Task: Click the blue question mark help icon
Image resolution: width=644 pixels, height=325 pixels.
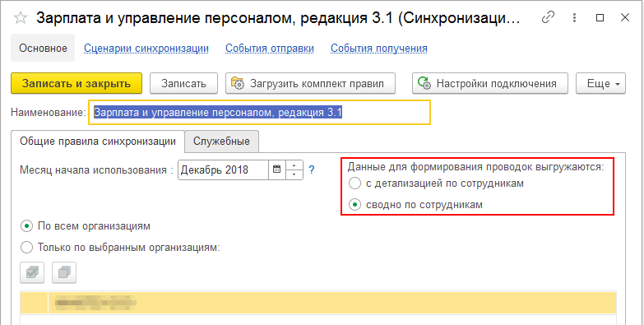Action: 312,169
